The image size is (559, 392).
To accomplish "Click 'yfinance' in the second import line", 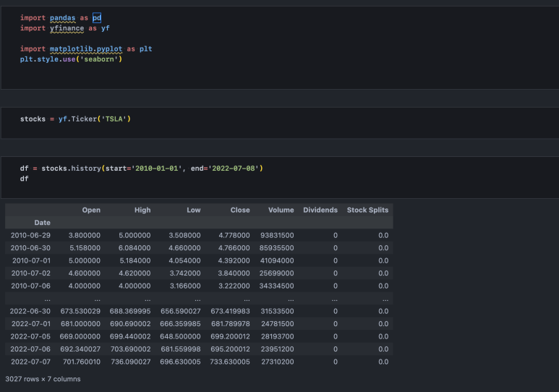I will tap(67, 28).
